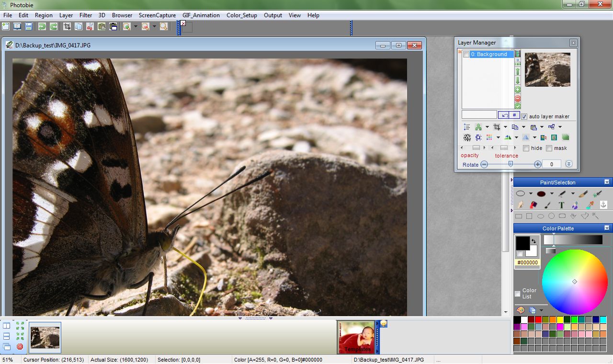Select the Background layer thumbnail preview
Viewport: 613px width, 364px height.
(x=547, y=69)
